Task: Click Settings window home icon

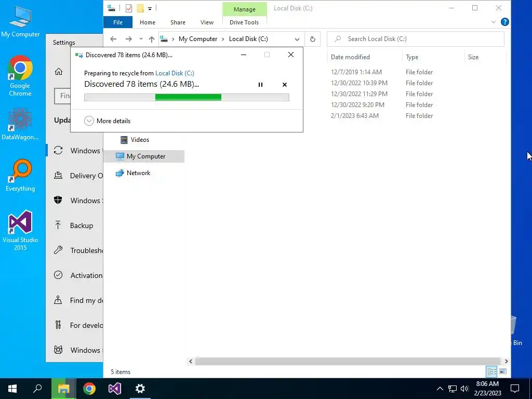Action: click(x=59, y=71)
